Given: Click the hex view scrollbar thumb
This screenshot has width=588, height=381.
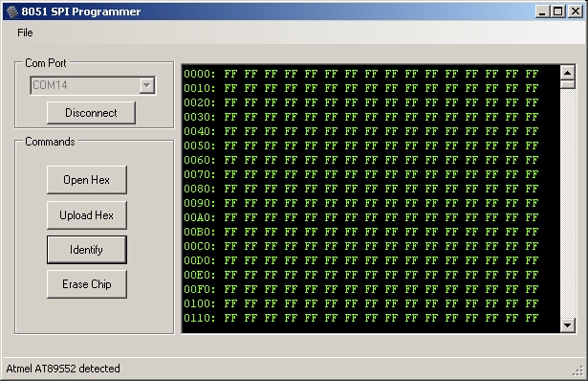Looking at the screenshot, I should click(x=567, y=84).
